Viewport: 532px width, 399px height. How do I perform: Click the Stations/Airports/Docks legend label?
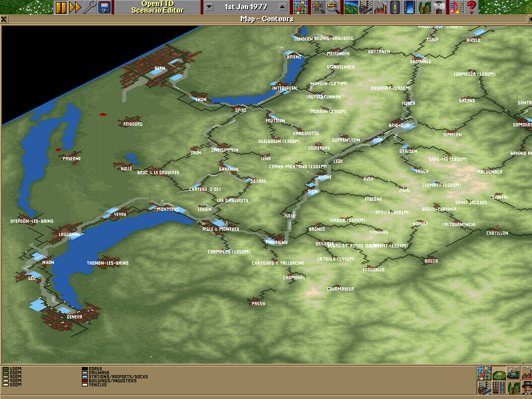(118, 376)
